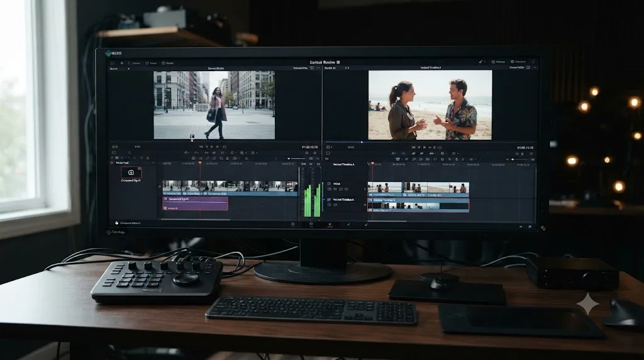Screen dimensions: 644x360
Task: Click the project title at the top center
Action: tap(325, 62)
